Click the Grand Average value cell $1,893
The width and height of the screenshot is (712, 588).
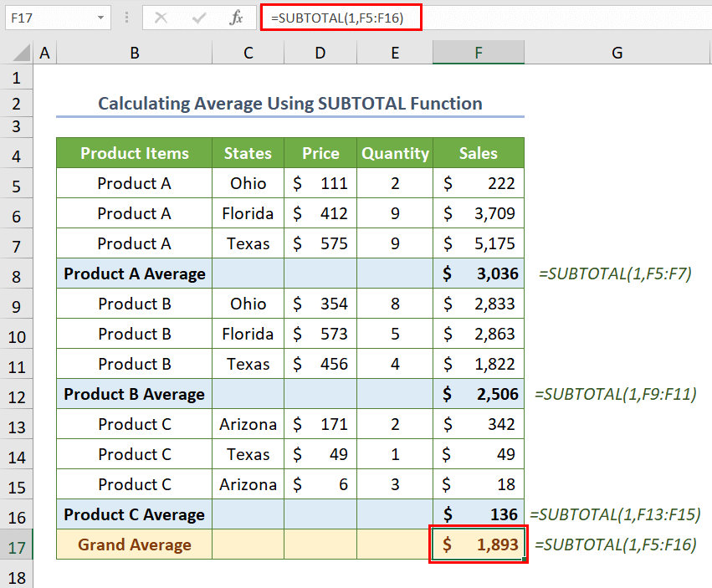click(479, 545)
